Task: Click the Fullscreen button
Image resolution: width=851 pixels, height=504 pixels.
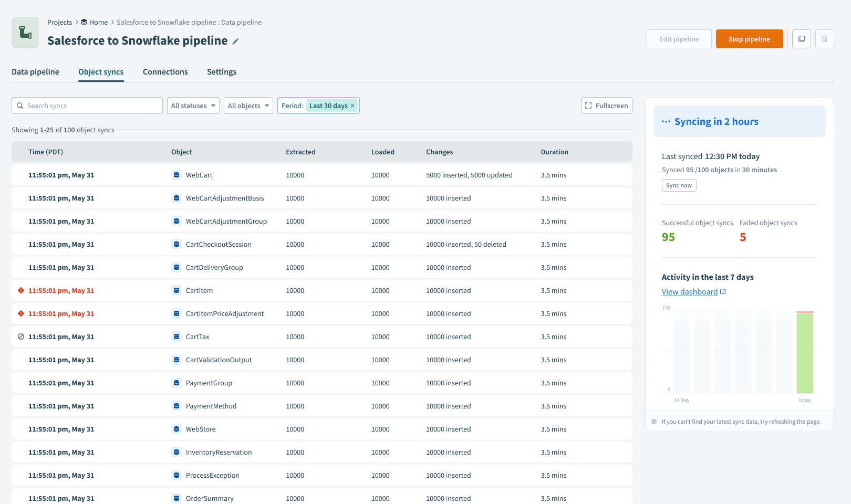Action: [x=607, y=106]
